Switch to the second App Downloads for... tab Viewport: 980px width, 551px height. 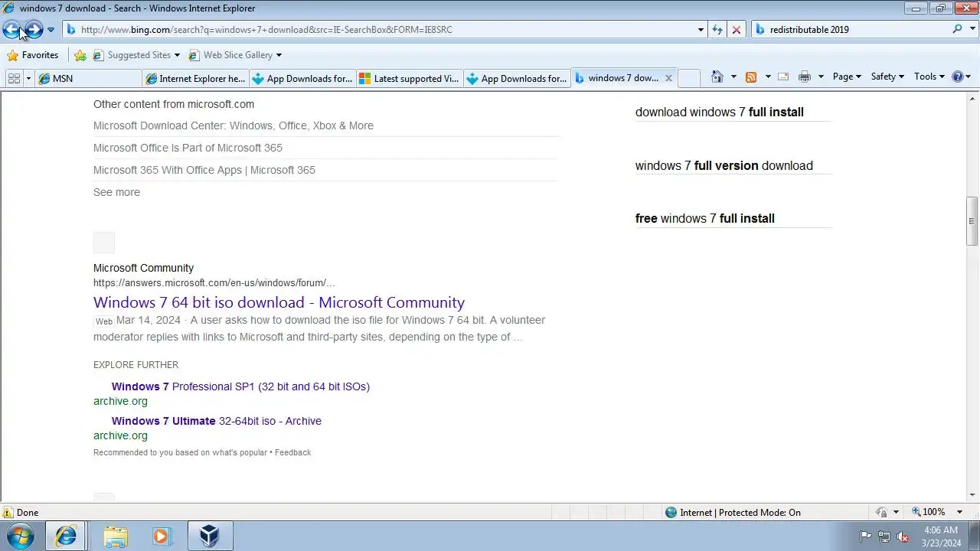click(517, 78)
